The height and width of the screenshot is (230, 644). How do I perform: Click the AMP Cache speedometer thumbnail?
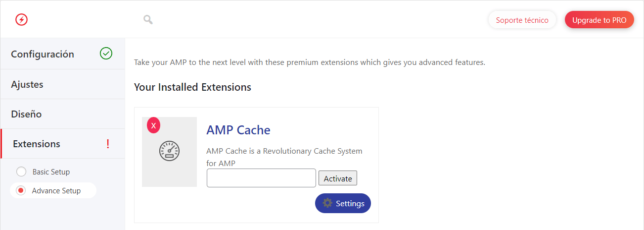169,152
